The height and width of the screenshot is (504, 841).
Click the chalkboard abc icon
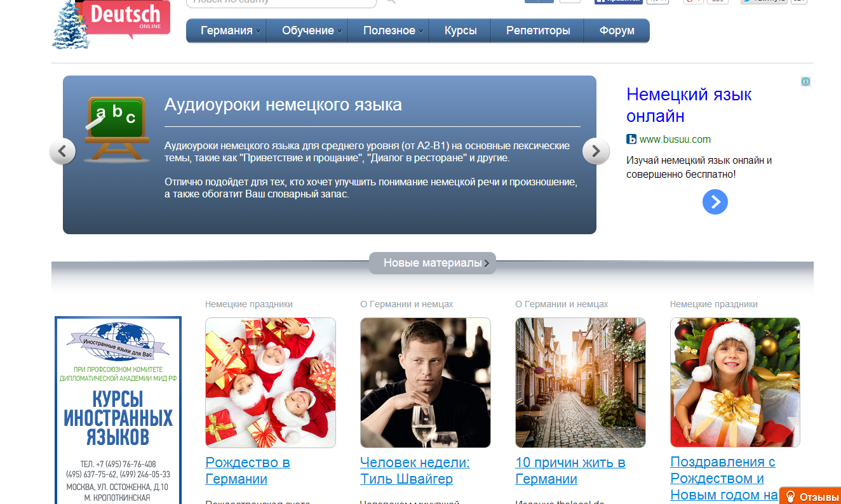point(117,129)
